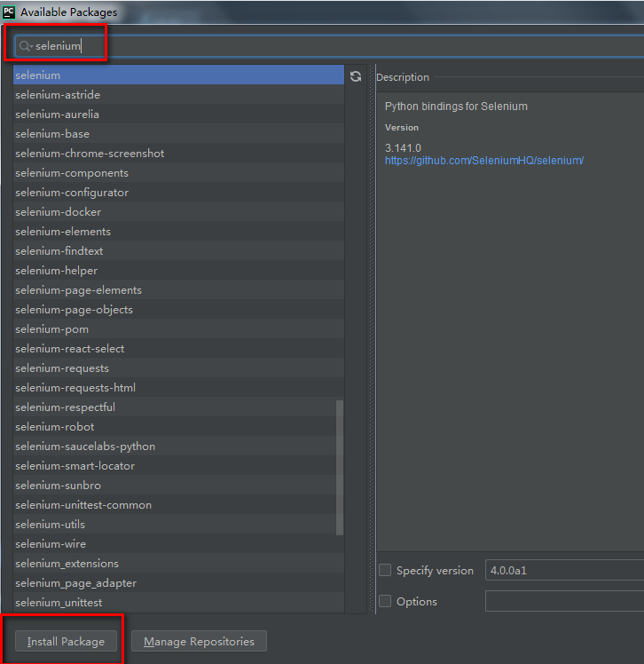Select selenium-wire package
The image size is (644, 664).
pyautogui.click(x=178, y=543)
